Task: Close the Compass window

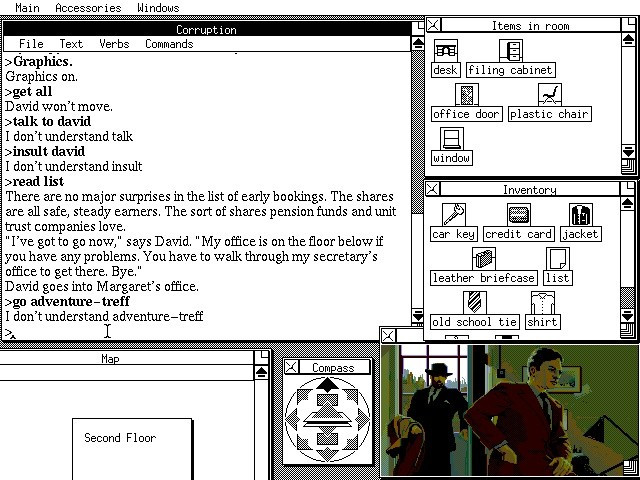Action: 291,367
